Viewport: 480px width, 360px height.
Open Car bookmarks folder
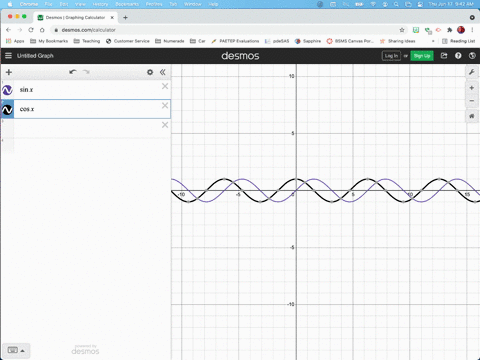pyautogui.click(x=198, y=41)
